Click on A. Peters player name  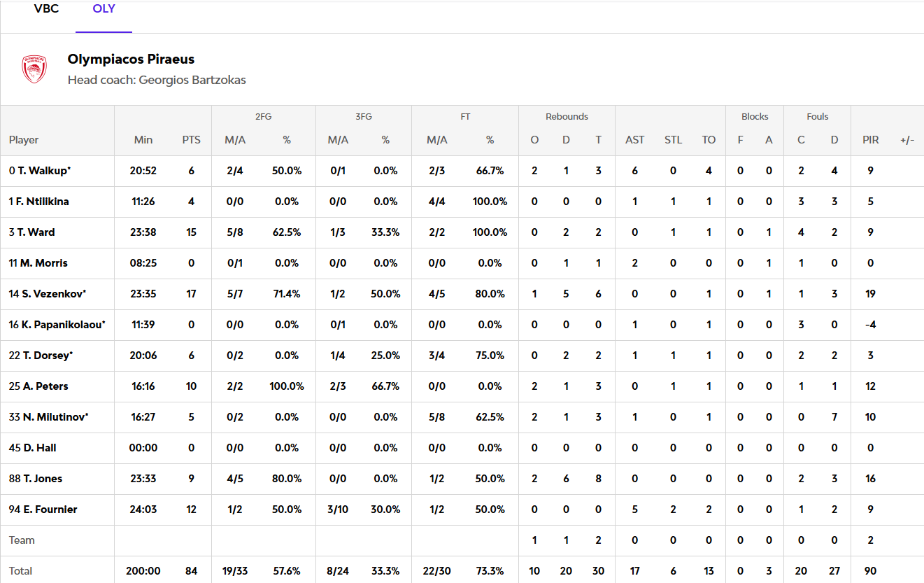[x=38, y=386]
